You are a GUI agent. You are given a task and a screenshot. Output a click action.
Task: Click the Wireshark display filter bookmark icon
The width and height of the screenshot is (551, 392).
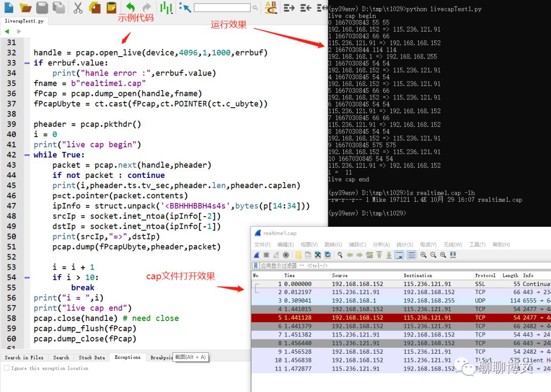tap(256, 266)
